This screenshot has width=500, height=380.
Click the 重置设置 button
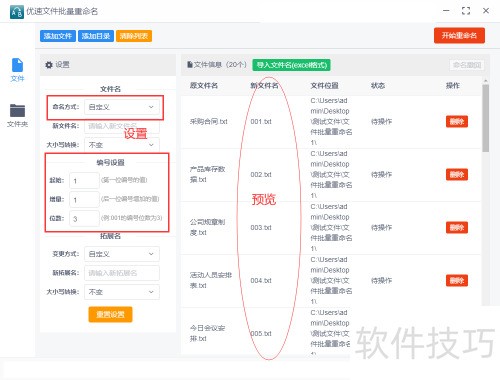(x=110, y=314)
